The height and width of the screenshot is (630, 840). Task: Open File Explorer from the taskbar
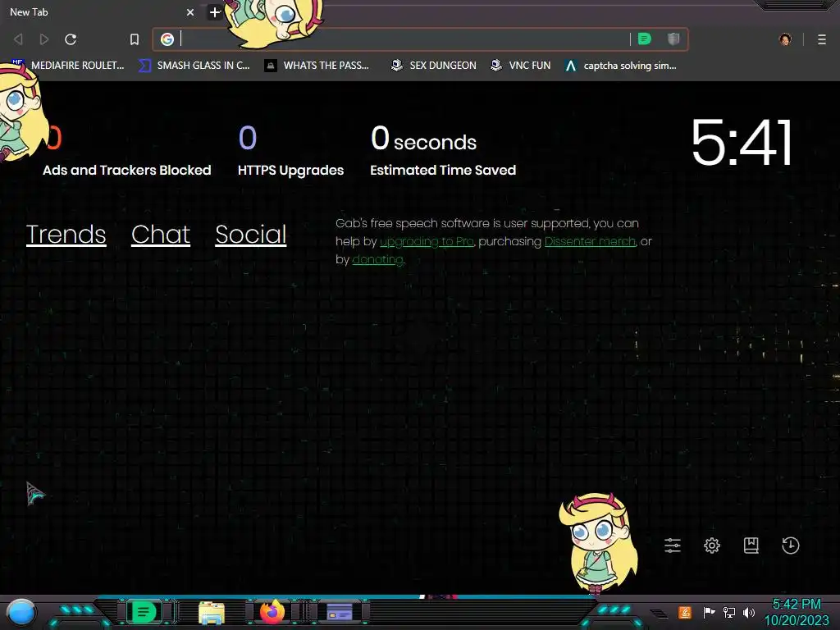click(212, 613)
